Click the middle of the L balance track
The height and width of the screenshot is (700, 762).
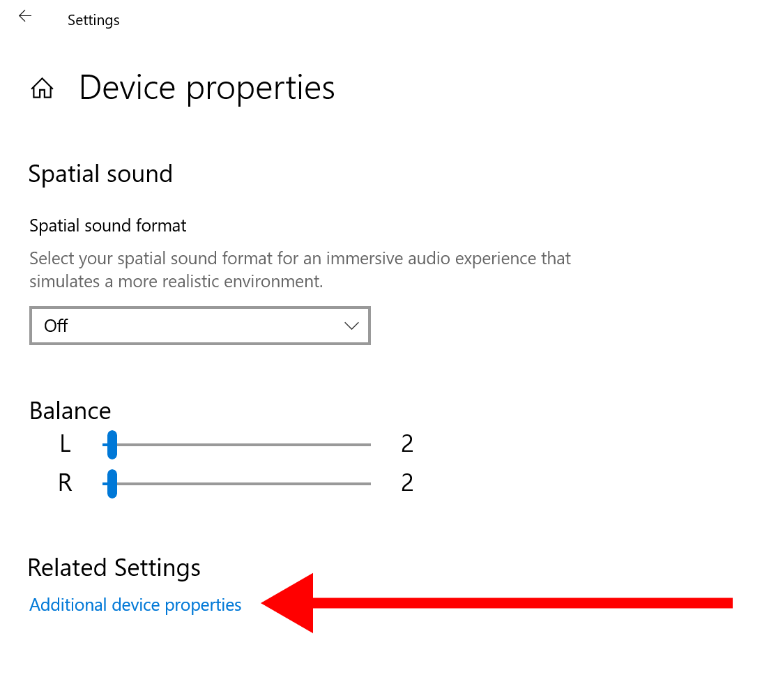pyautogui.click(x=241, y=444)
